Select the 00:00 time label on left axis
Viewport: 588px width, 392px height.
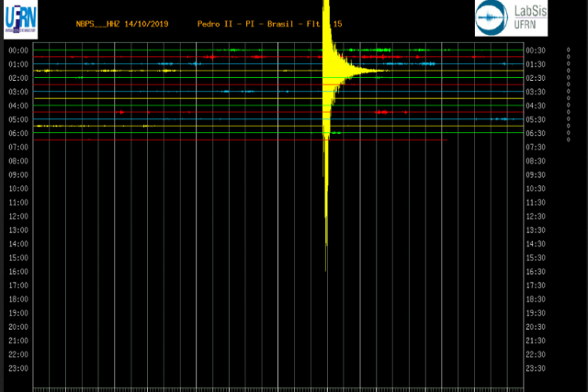17,50
